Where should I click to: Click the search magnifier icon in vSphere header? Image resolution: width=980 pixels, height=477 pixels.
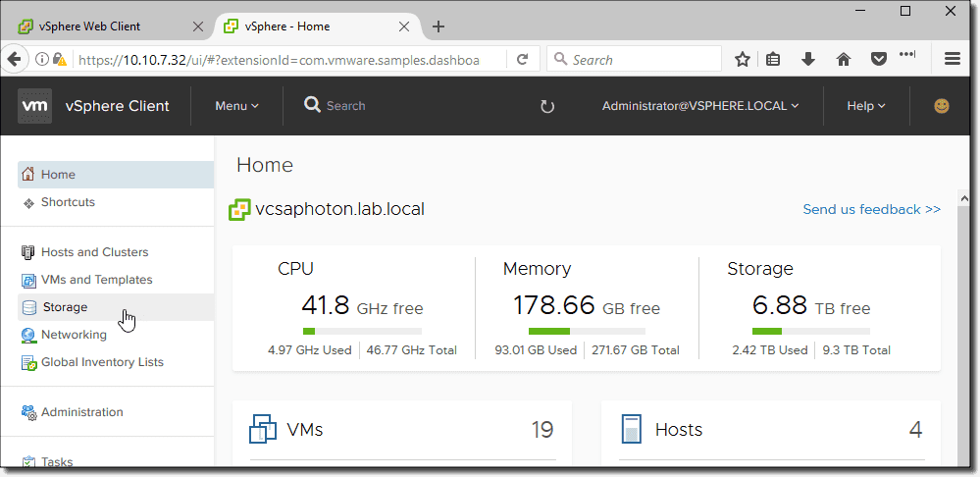click(312, 105)
